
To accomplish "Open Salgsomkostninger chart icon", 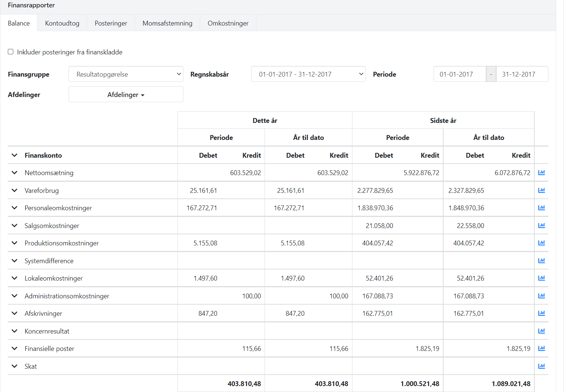I will click(x=541, y=225).
